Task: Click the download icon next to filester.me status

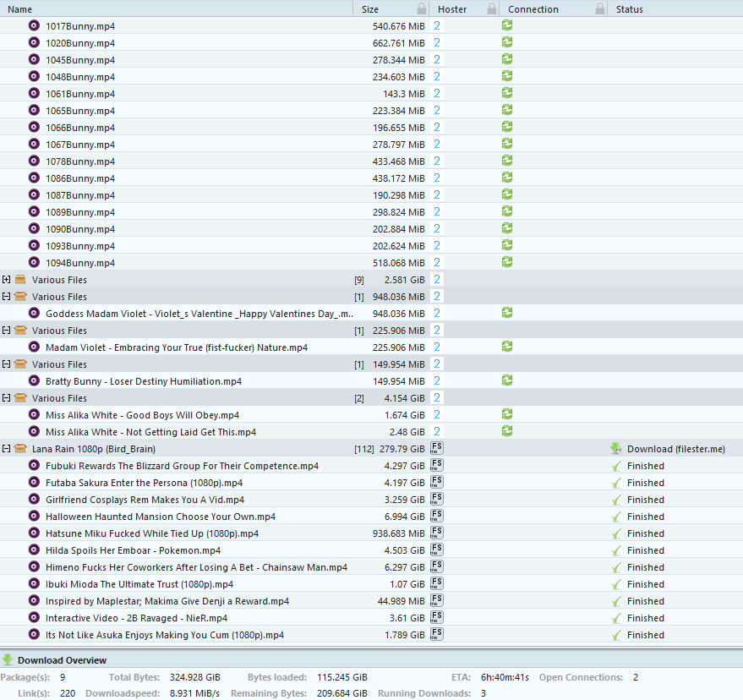Action: coord(616,449)
